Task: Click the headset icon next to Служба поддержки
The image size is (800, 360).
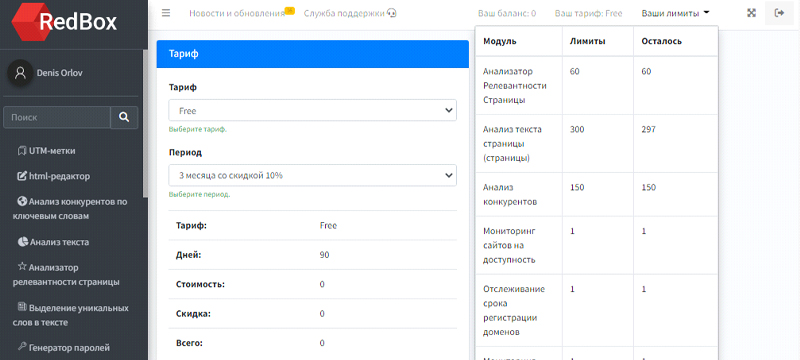Action: (x=392, y=13)
